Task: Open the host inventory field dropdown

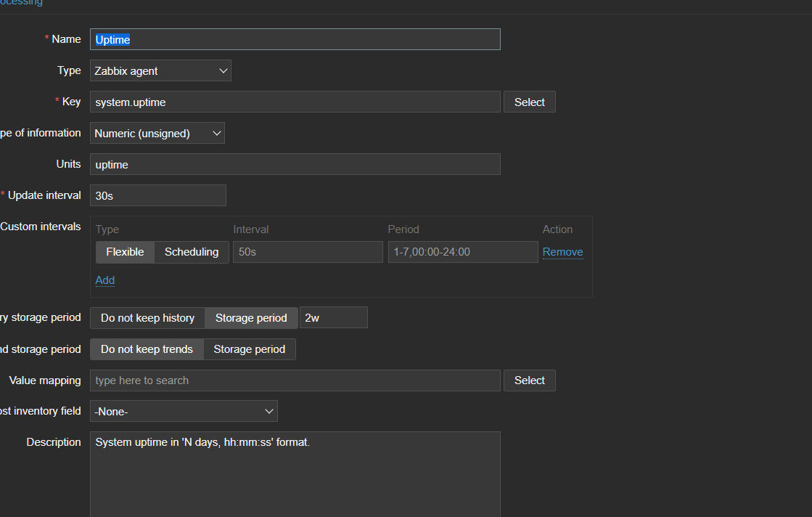Action: point(184,412)
